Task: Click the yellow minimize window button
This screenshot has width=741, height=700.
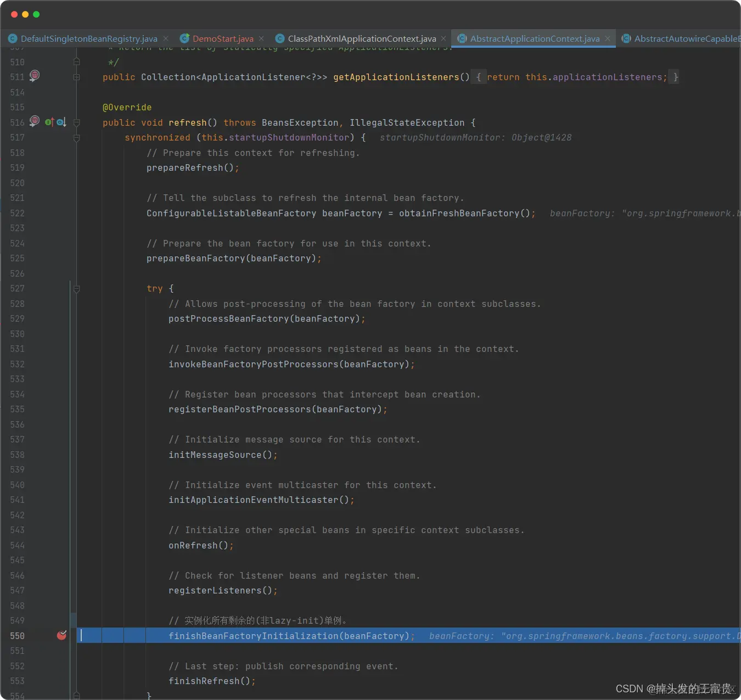Action: point(25,14)
